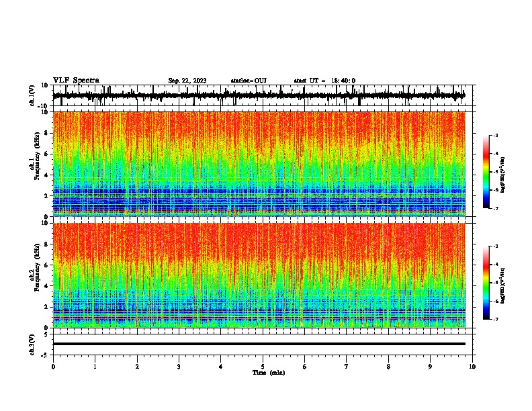Click the ch.2 colorbar "-7" tick label
Image resolution: width=532 pixels, height=411 pixels.
coord(496,319)
